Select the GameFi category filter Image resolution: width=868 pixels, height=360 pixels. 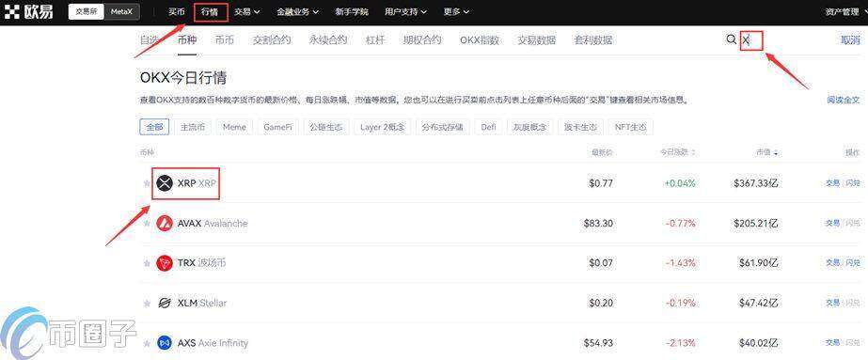pos(277,127)
